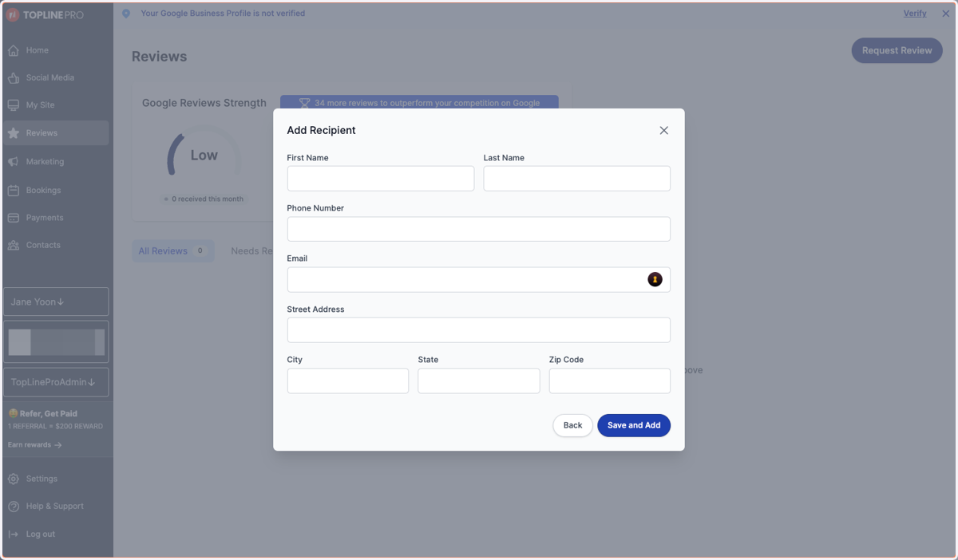The height and width of the screenshot is (560, 958).
Task: Click the Back button
Action: pos(572,425)
